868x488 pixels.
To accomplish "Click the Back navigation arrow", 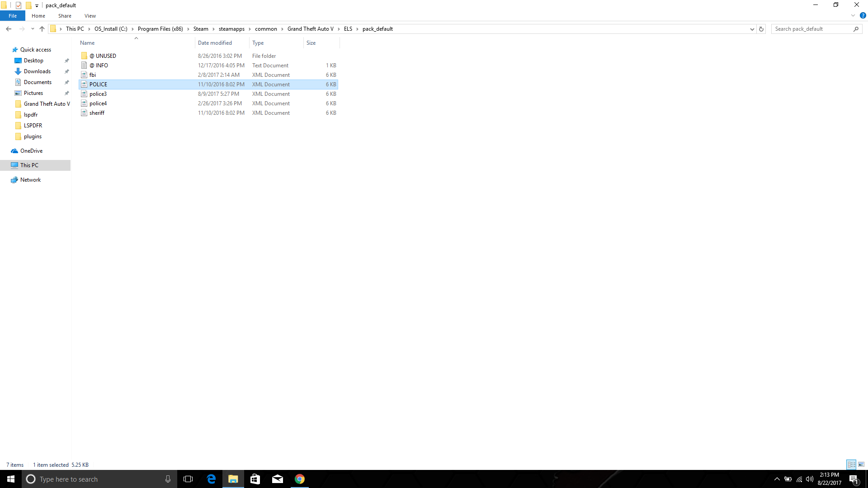I will coord(9,29).
